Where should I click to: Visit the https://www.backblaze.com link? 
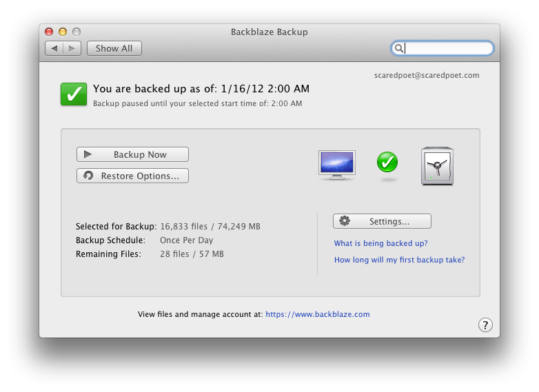click(x=318, y=314)
